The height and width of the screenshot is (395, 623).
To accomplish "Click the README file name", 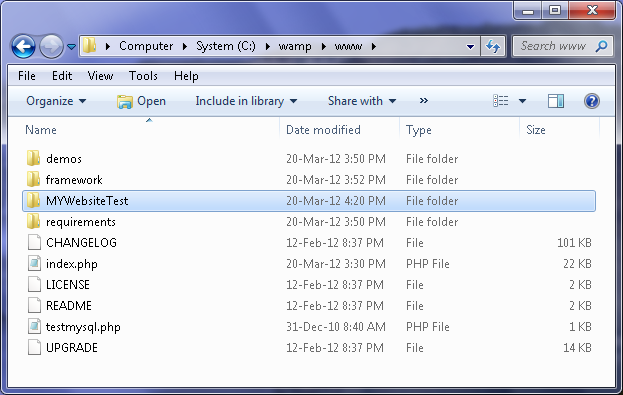I will pos(69,306).
